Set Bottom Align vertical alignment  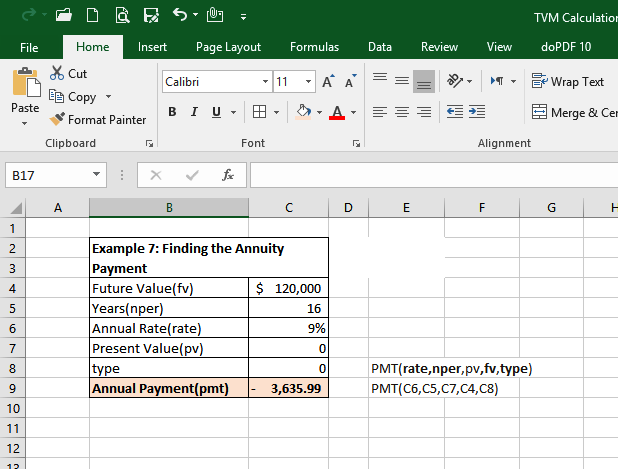(424, 81)
